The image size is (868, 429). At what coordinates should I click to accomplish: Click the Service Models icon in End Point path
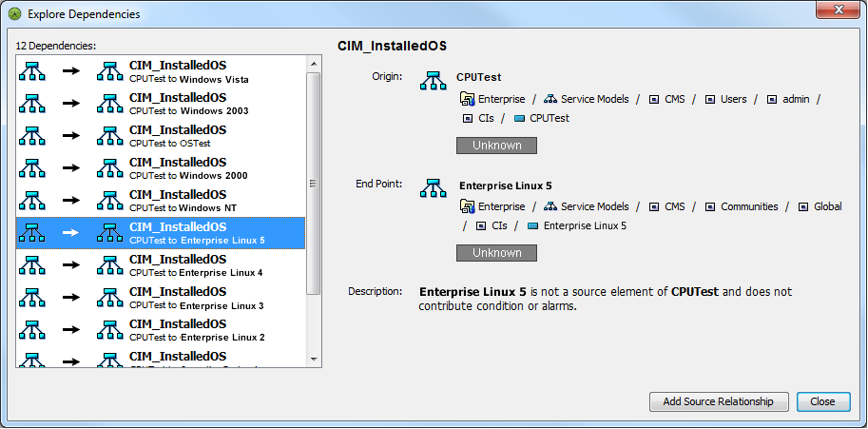(550, 206)
